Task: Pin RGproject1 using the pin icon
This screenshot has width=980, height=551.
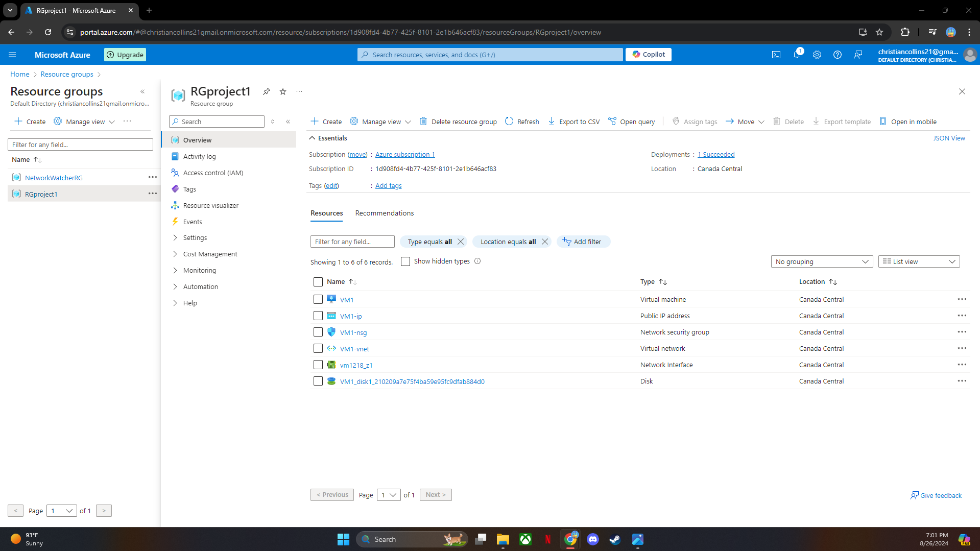Action: [x=266, y=91]
